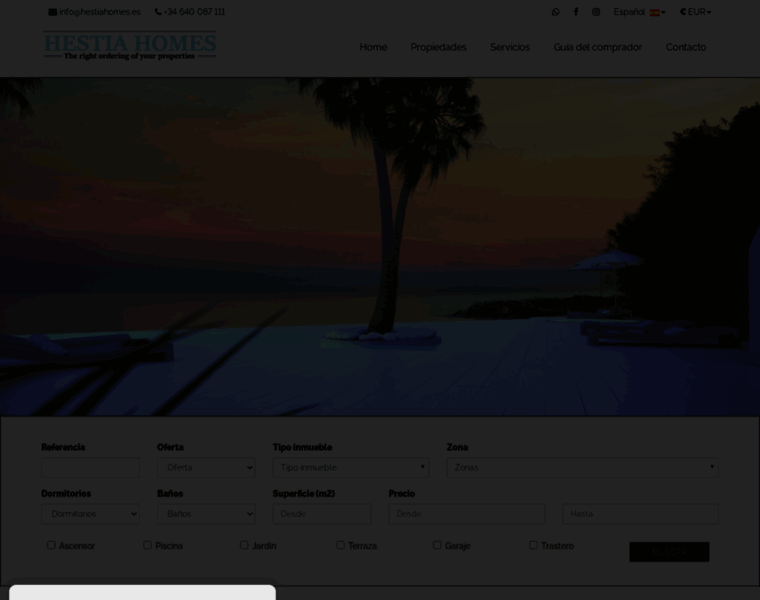Viewport: 760px width, 600px height.
Task: Focus the Precio Hasta input field
Action: point(641,514)
